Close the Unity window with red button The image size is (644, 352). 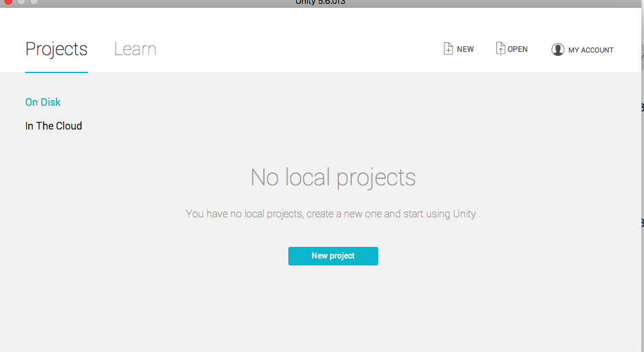[x=8, y=1]
